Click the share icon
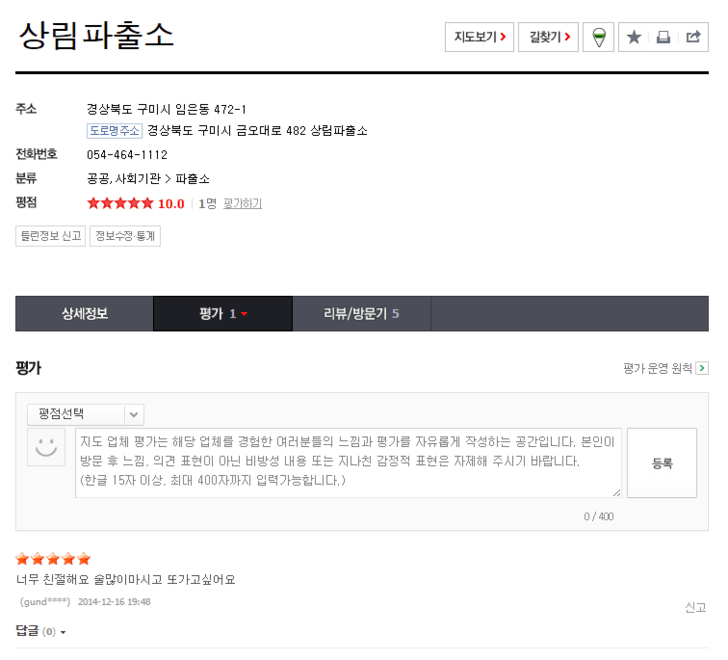The width and height of the screenshot is (728, 660). [693, 37]
